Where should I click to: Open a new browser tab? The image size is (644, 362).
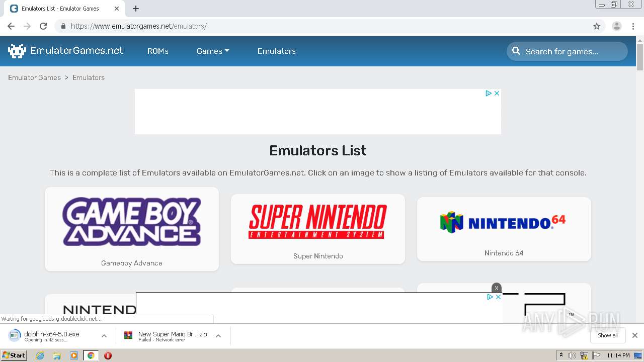click(136, 9)
